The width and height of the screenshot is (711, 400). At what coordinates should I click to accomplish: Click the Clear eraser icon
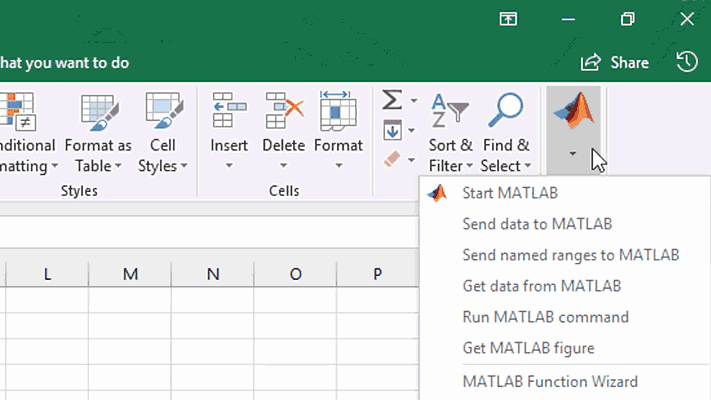pyautogui.click(x=392, y=159)
